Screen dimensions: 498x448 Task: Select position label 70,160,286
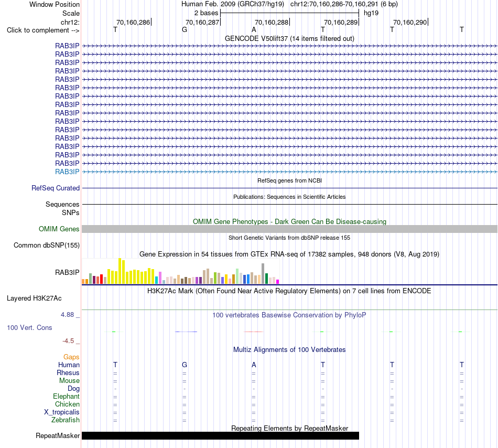click(133, 22)
